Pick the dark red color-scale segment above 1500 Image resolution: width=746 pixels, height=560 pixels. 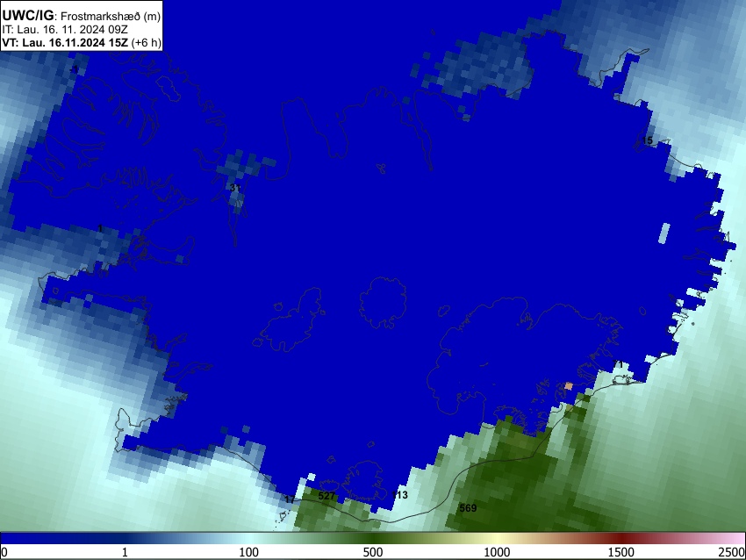(620, 539)
